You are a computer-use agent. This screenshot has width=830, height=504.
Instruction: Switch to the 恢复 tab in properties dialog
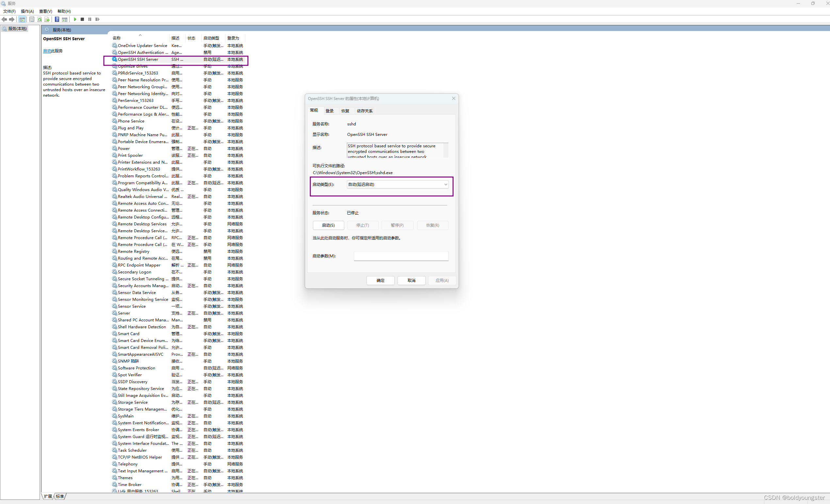tap(345, 111)
